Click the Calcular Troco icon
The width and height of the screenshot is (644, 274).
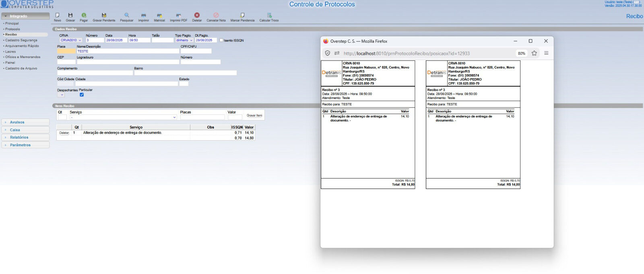[269, 15]
